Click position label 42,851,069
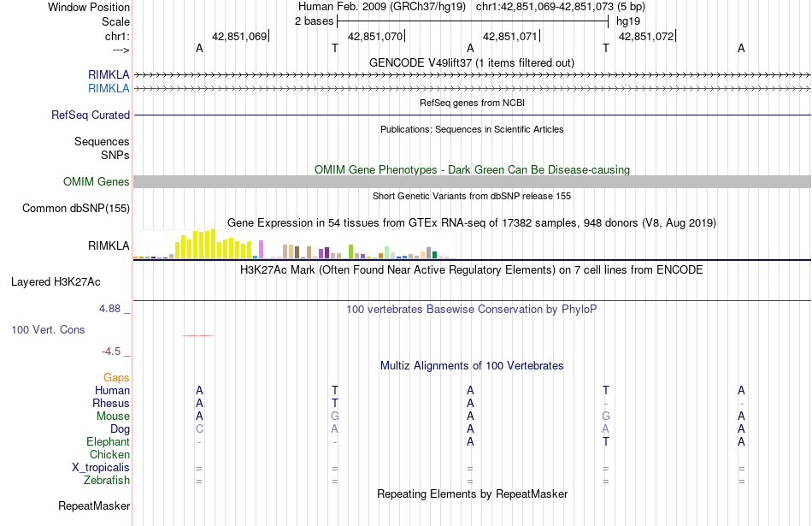This screenshot has width=812, height=526. tap(239, 36)
